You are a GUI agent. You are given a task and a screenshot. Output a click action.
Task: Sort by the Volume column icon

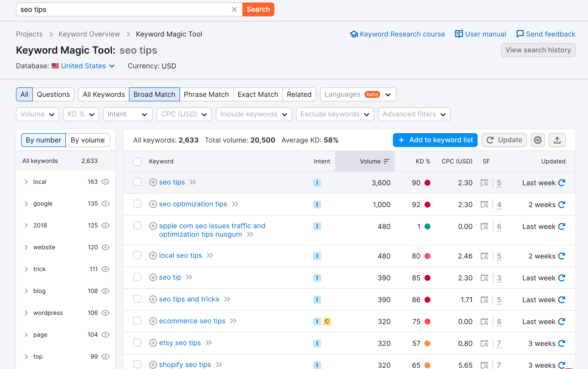(386, 161)
